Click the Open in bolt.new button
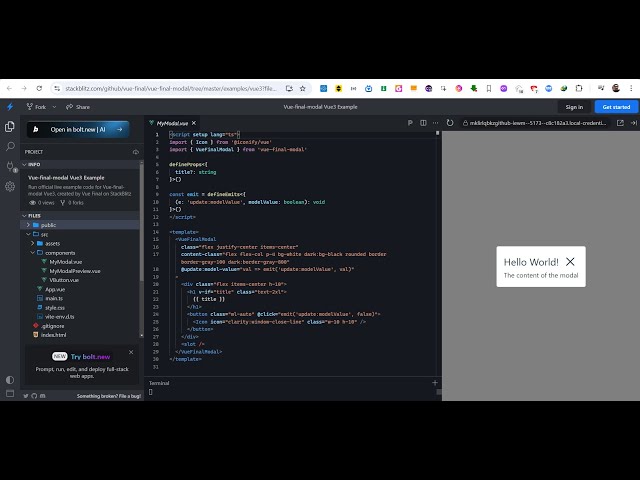Viewport: 640px width, 480px height. point(77,129)
